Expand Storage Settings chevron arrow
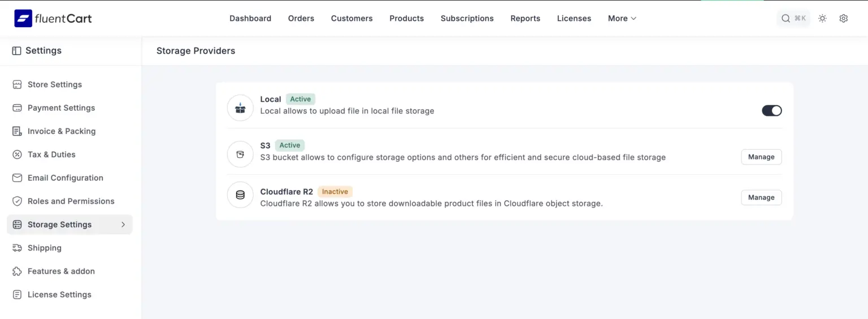 click(x=123, y=225)
